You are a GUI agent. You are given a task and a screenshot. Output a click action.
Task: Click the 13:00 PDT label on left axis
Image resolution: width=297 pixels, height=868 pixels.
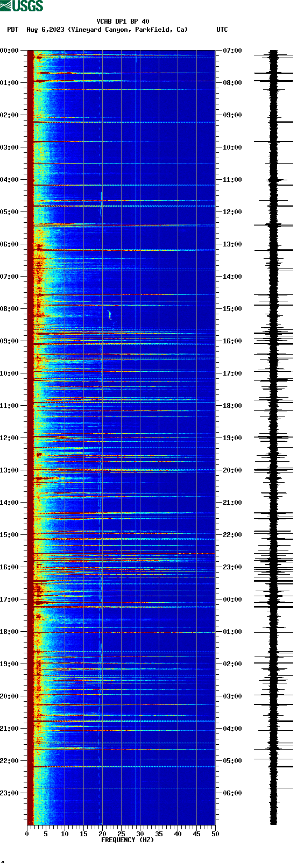pos(9,470)
